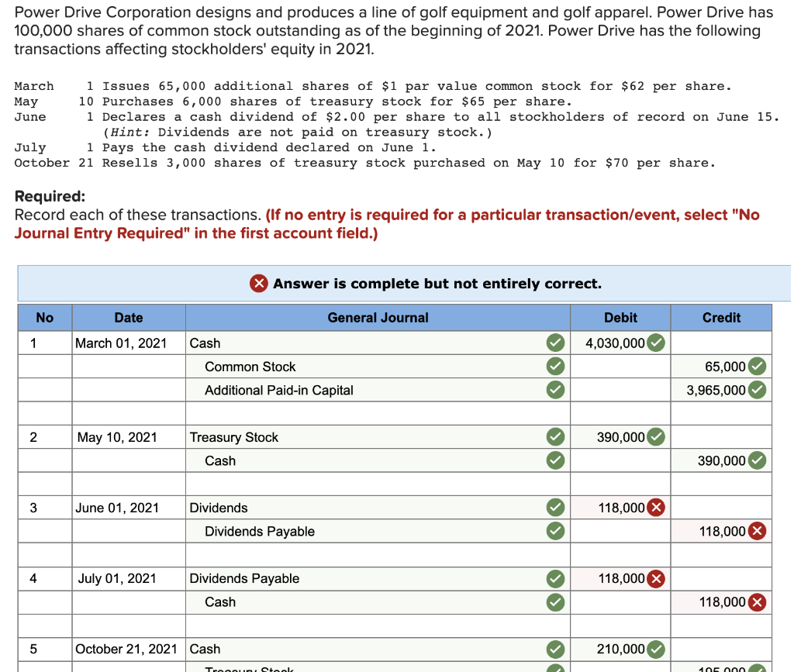Select the July 01, 2021 date cell

pyautogui.click(x=129, y=578)
